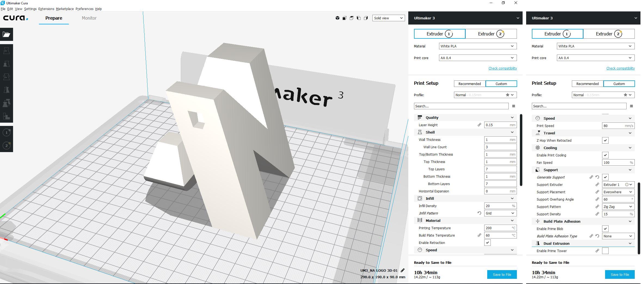Open the File menu
Viewport: 644px width, 284px height.
point(3,9)
